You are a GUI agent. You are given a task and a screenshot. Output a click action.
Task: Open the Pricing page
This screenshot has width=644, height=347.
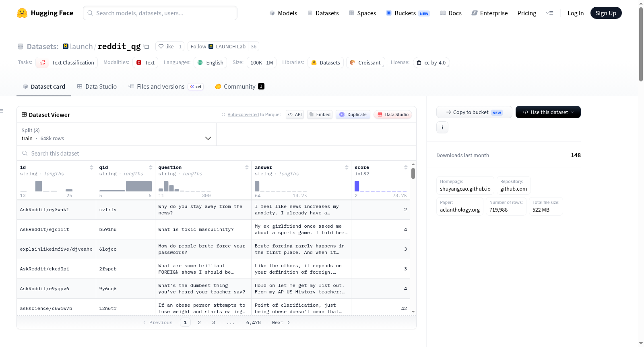click(527, 13)
